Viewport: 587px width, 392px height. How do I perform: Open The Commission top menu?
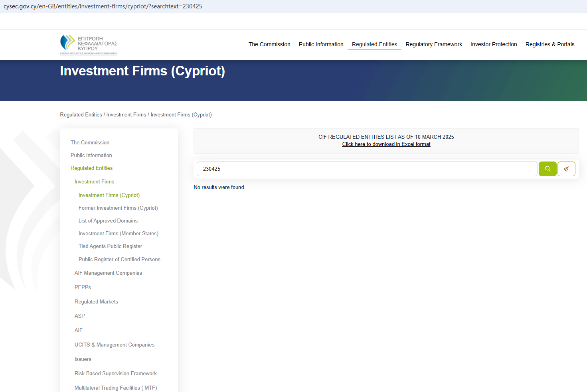269,44
